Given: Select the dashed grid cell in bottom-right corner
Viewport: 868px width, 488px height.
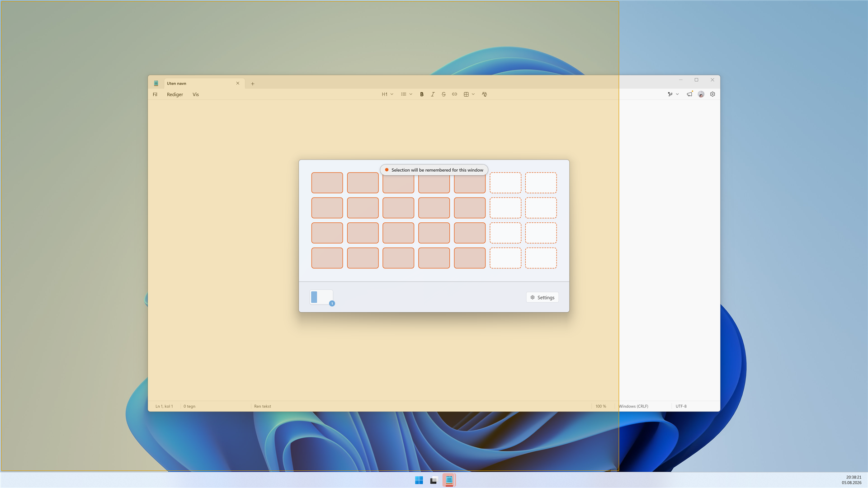Looking at the screenshot, I should click(541, 258).
